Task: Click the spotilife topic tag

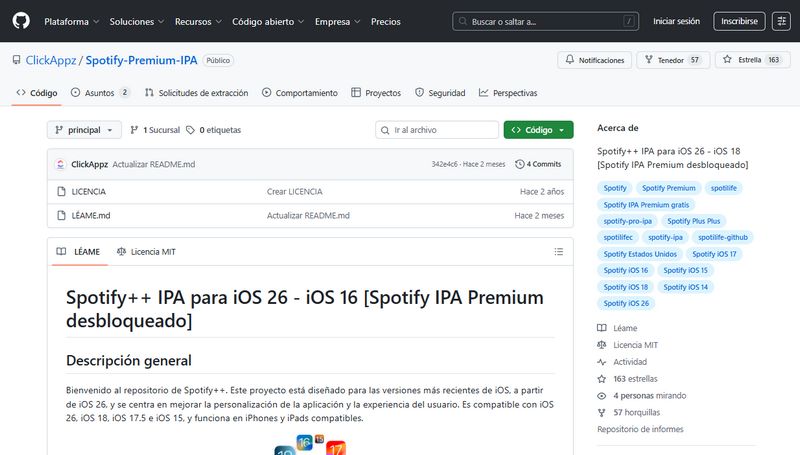Action: click(x=723, y=188)
